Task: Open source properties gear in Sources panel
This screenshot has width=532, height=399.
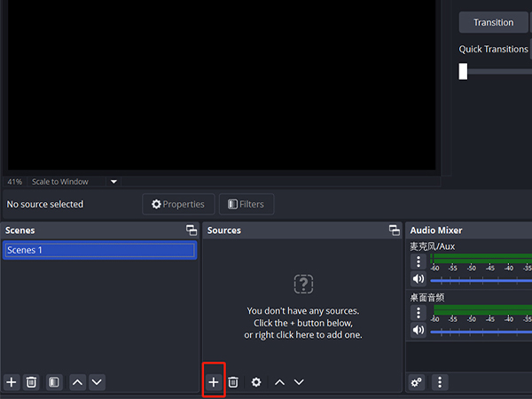Action: 256,381
